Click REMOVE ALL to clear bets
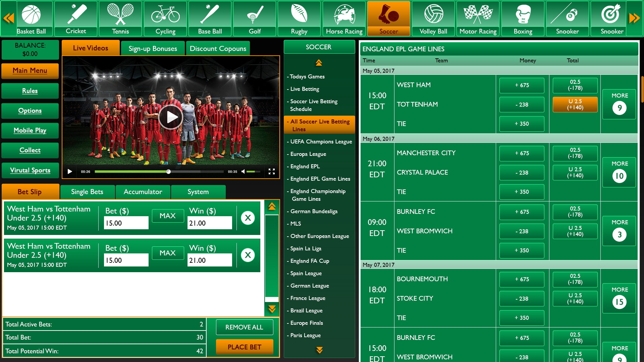The image size is (644, 362). 244,327
